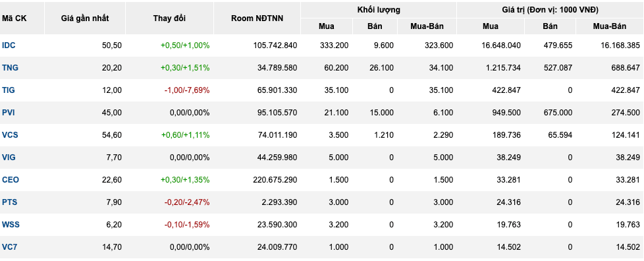Viewport: 644px width, 261px height.
Task: Click the Bán header under Giá trị
Action: pos(550,26)
